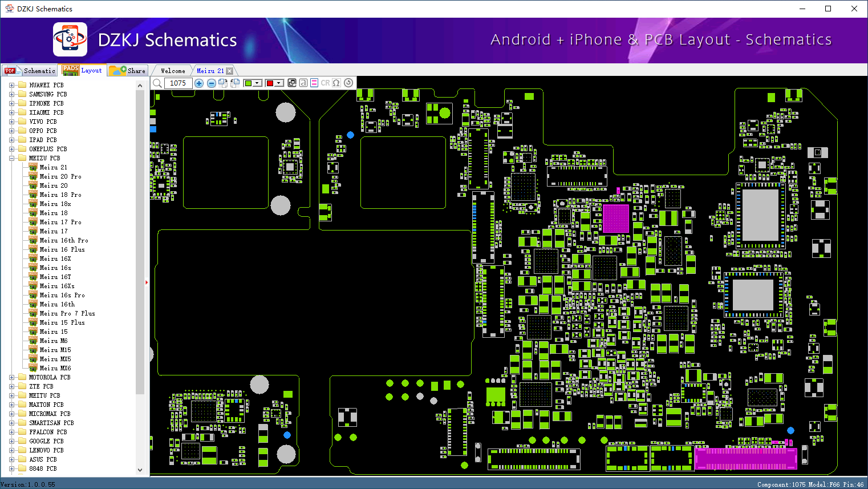Image resolution: width=868 pixels, height=489 pixels.
Task: Expand the ZTE PCB tree node
Action: [x=11, y=386]
